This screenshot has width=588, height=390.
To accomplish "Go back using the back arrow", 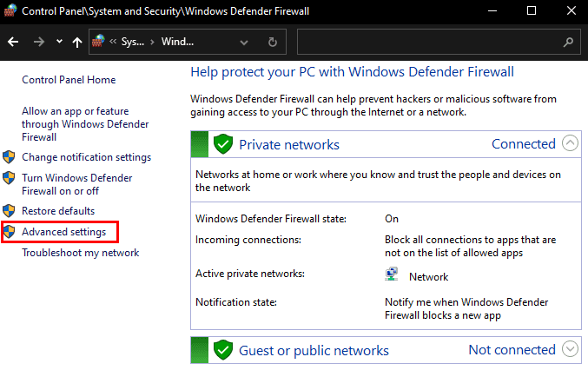I will [x=13, y=42].
